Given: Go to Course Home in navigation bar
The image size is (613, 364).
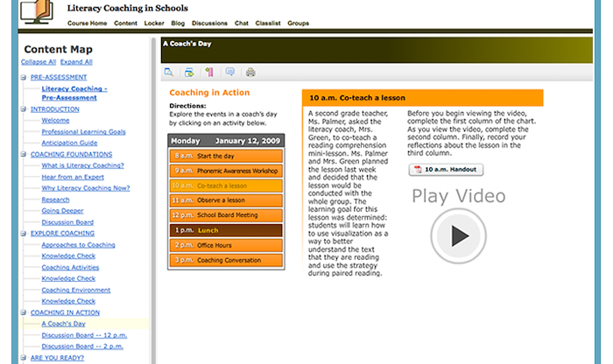Looking at the screenshot, I should point(88,24).
